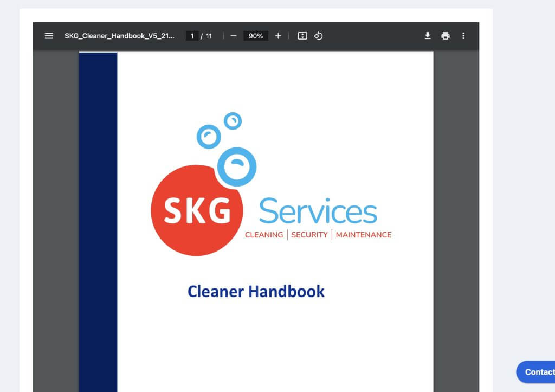Click the 90% zoom level control
Screen dimensions: 555x392
pos(255,36)
